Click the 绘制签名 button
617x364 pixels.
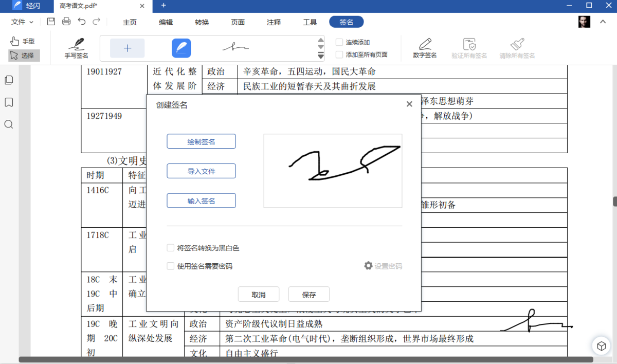pos(201,141)
